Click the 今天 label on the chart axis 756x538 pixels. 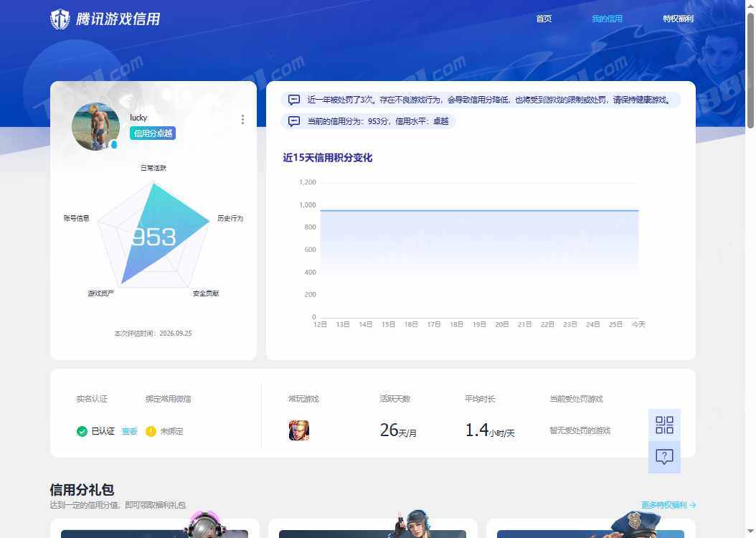point(638,324)
